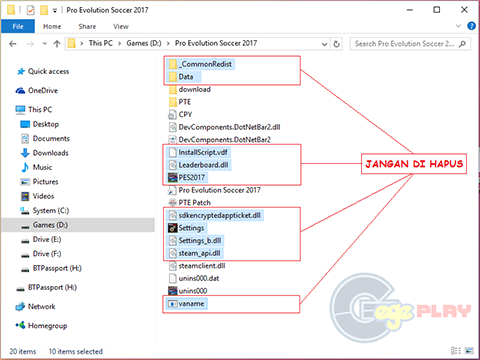Select Leaderboard.dll file icon
This screenshot has height=360, width=480.
[x=172, y=165]
